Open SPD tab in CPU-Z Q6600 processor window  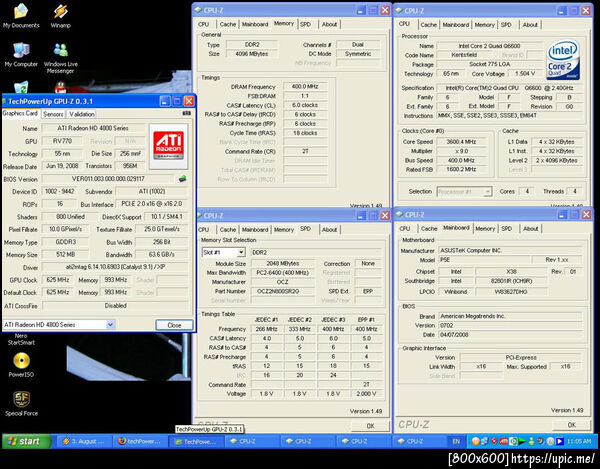click(506, 24)
